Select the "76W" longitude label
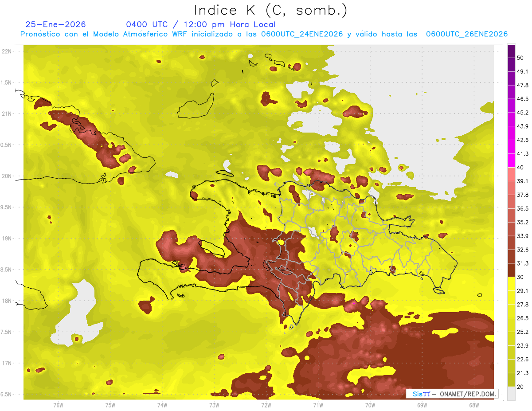The image size is (532, 411). click(x=58, y=405)
